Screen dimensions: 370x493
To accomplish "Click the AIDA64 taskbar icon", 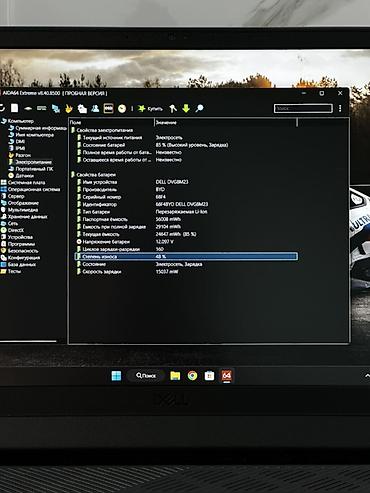I will pyautogui.click(x=227, y=376).
